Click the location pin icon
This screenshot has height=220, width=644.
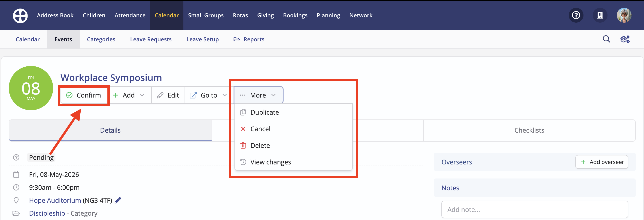(x=16, y=200)
